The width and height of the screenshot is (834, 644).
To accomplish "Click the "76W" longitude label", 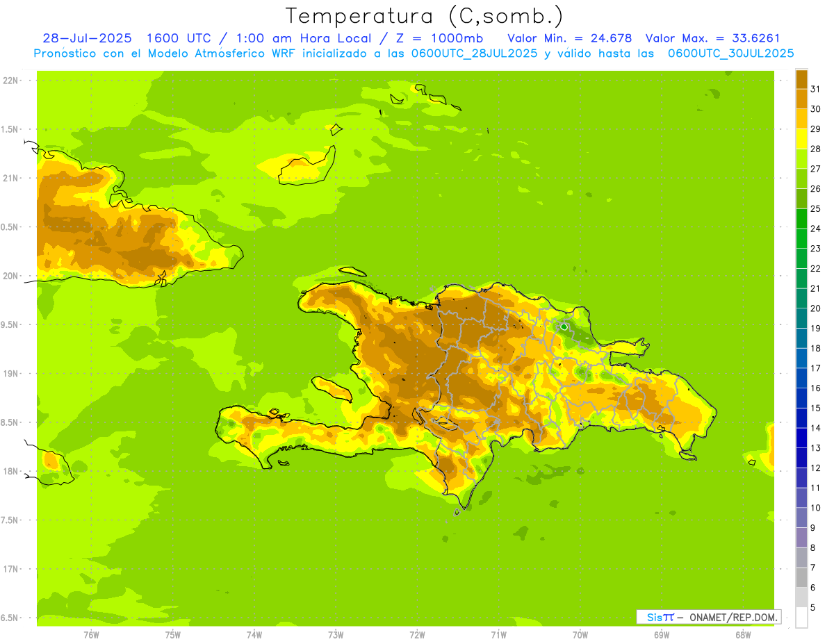I will [92, 634].
